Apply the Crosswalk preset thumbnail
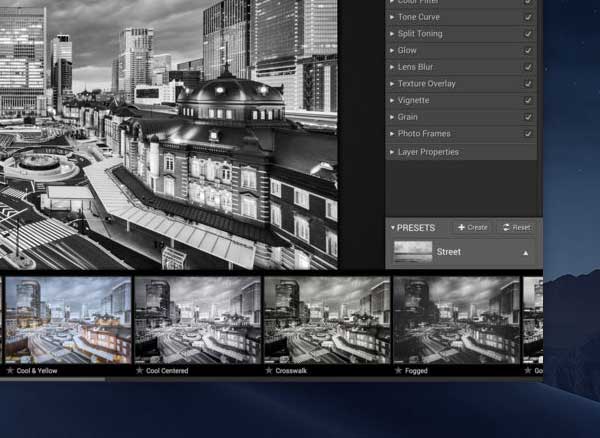The width and height of the screenshot is (600, 438). [327, 320]
